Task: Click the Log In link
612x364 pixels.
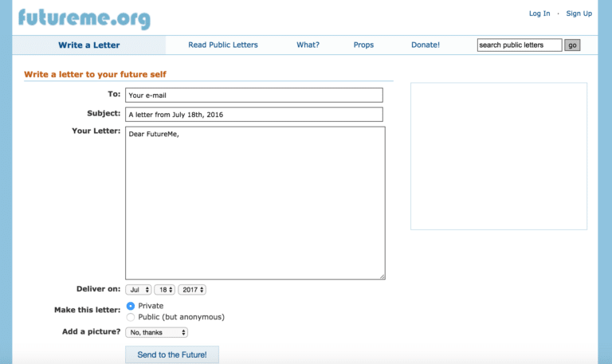Action: pyautogui.click(x=539, y=14)
